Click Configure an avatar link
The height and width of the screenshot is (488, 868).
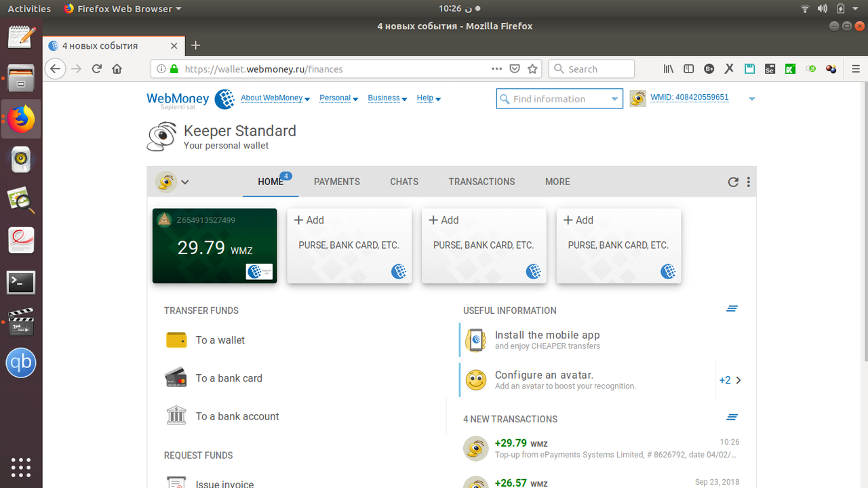(x=544, y=375)
